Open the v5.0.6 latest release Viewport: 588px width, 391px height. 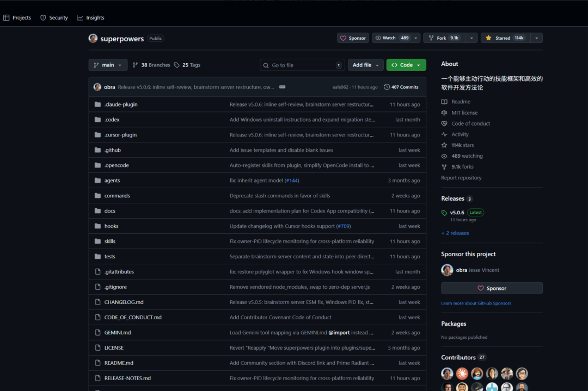click(457, 212)
